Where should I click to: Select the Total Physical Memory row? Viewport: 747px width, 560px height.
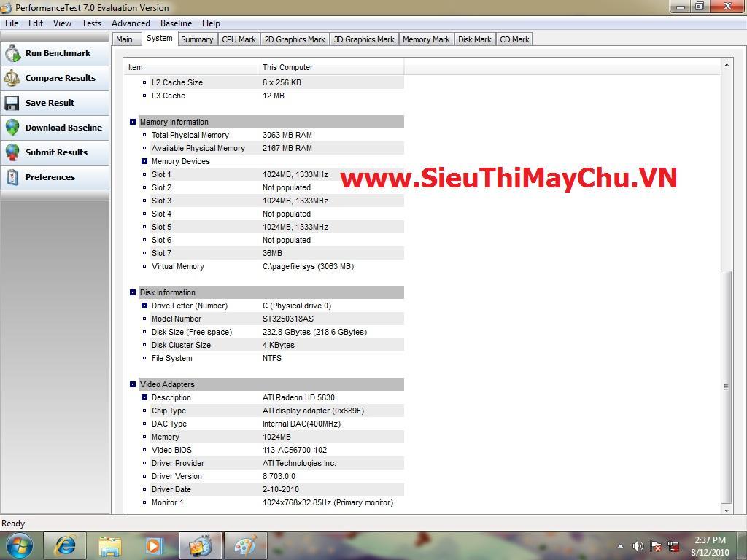pyautogui.click(x=271, y=135)
